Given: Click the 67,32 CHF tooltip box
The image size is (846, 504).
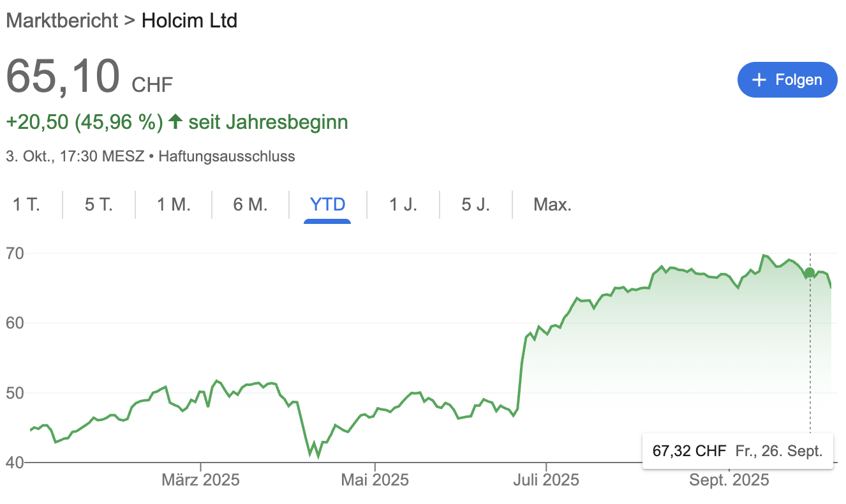Looking at the screenshot, I should pos(737,451).
